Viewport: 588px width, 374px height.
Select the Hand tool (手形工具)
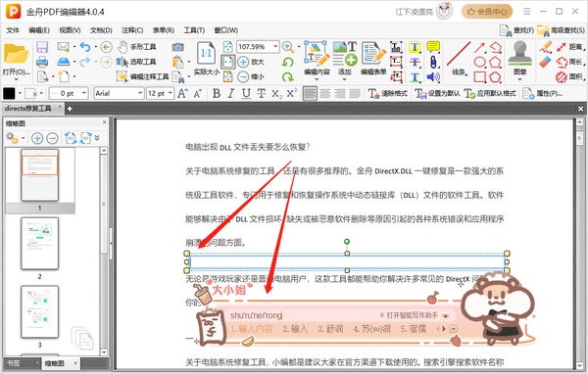(137, 47)
